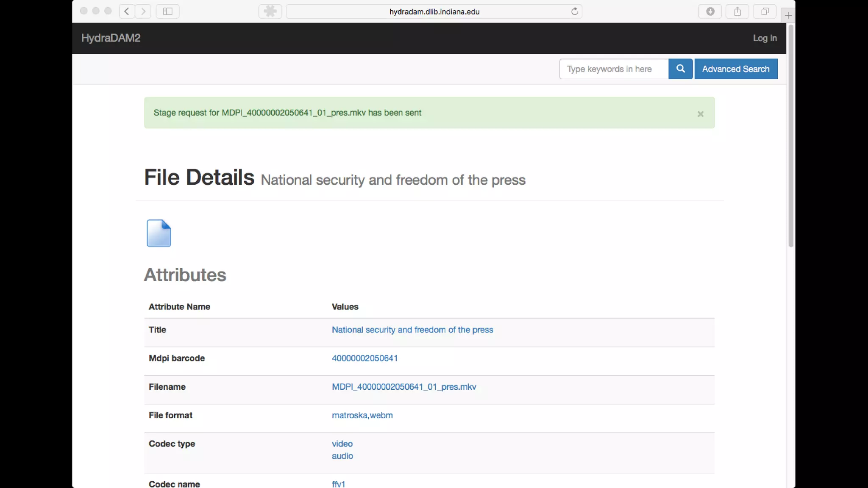The image size is (868, 488).
Task: Open the matroska,webm file format link
Action: [x=362, y=415]
